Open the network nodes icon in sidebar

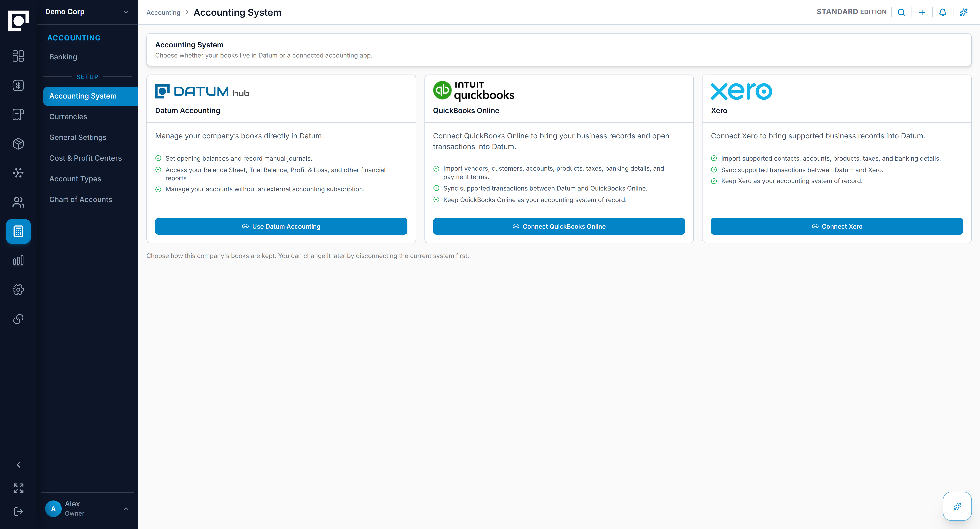coord(18,173)
